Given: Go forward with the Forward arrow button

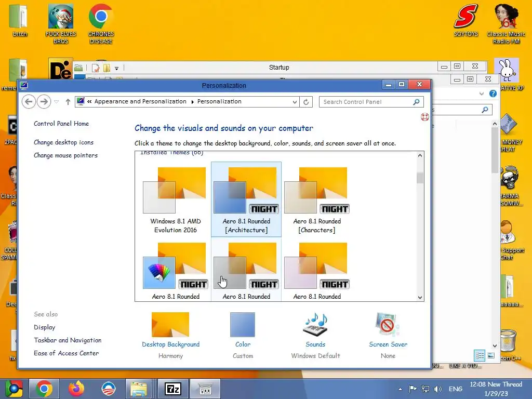Looking at the screenshot, I should [44, 102].
